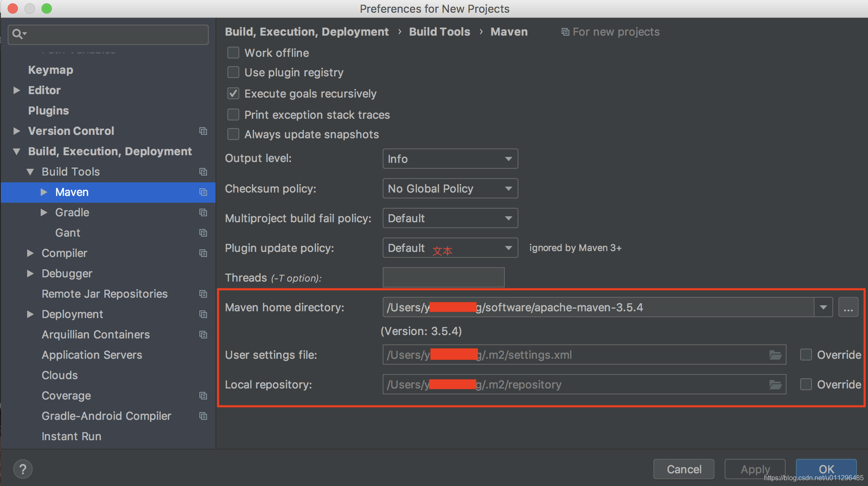Open the Checksum policy dropdown
This screenshot has width=868, height=486.
click(x=450, y=188)
